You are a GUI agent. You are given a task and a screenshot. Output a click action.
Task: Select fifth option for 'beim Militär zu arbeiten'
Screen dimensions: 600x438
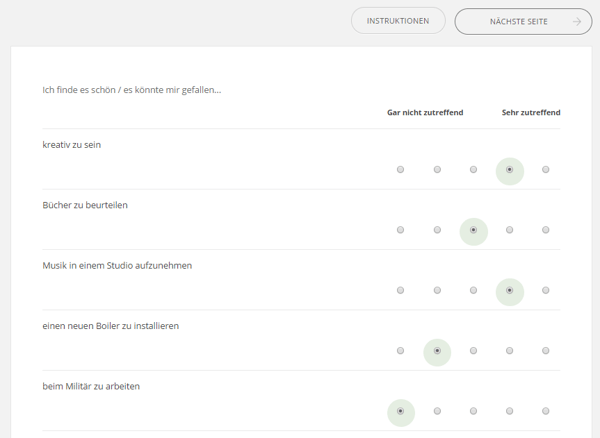[546, 411]
